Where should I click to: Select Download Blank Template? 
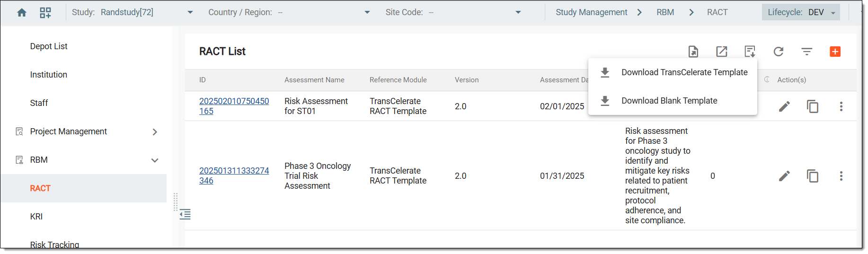(673, 101)
